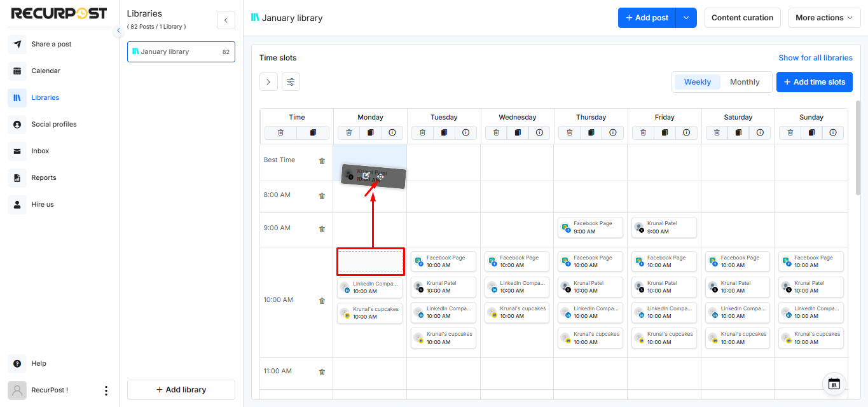Open the More actions dropdown
This screenshot has width=868, height=407.
pyautogui.click(x=824, y=18)
